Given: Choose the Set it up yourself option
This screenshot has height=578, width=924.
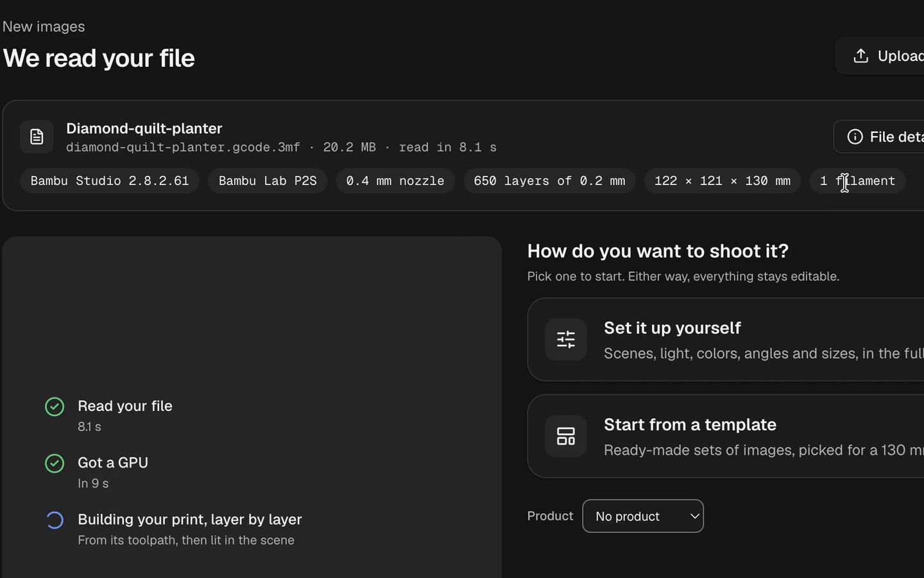Looking at the screenshot, I should coord(726,339).
